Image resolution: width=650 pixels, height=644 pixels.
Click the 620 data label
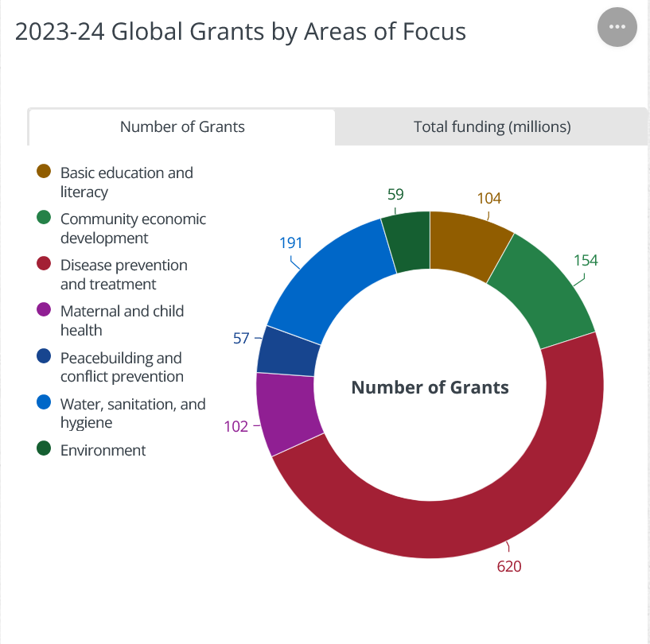(509, 567)
